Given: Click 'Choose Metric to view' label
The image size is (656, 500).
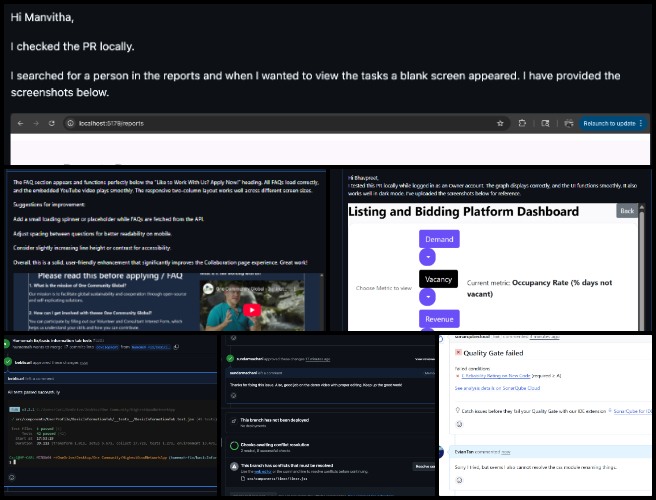Looking at the screenshot, I should [x=384, y=288].
